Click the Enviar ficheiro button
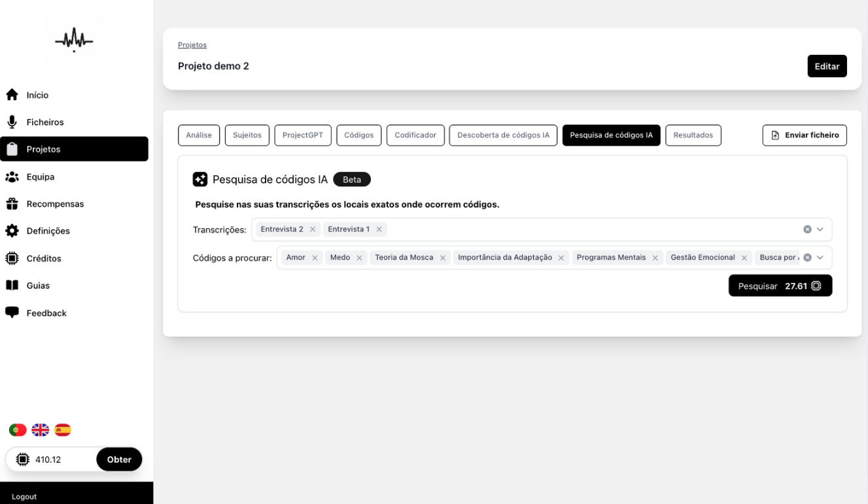Screen dimensions: 868x504 pos(805,135)
